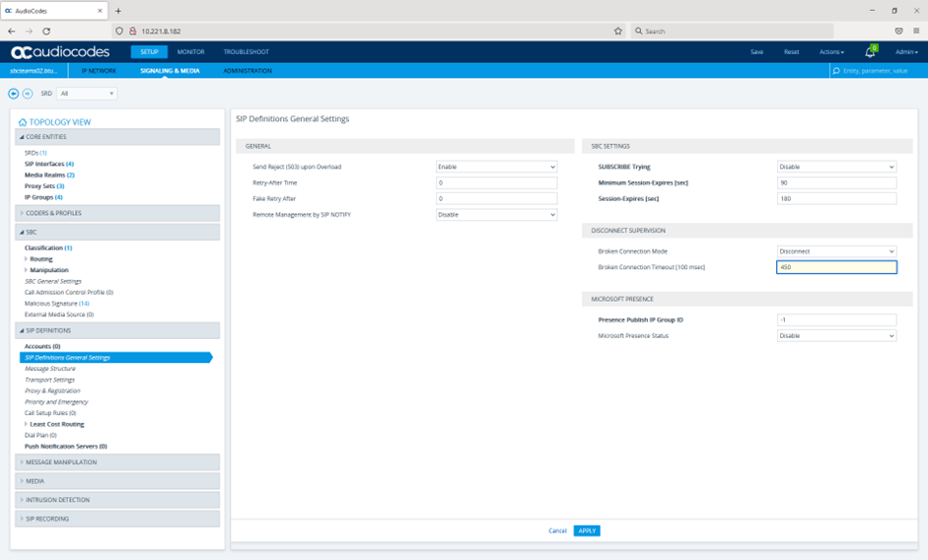Open the notifications bell icon
Image resolution: width=928 pixels, height=560 pixels.
[870, 52]
